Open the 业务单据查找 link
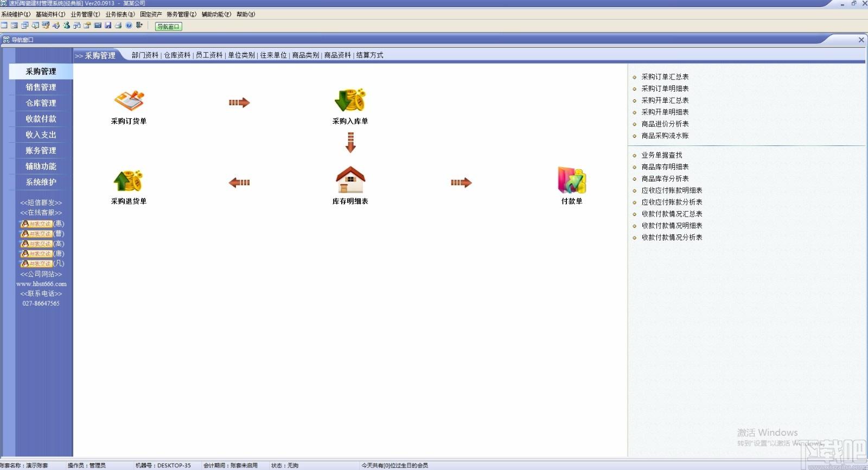 click(662, 155)
